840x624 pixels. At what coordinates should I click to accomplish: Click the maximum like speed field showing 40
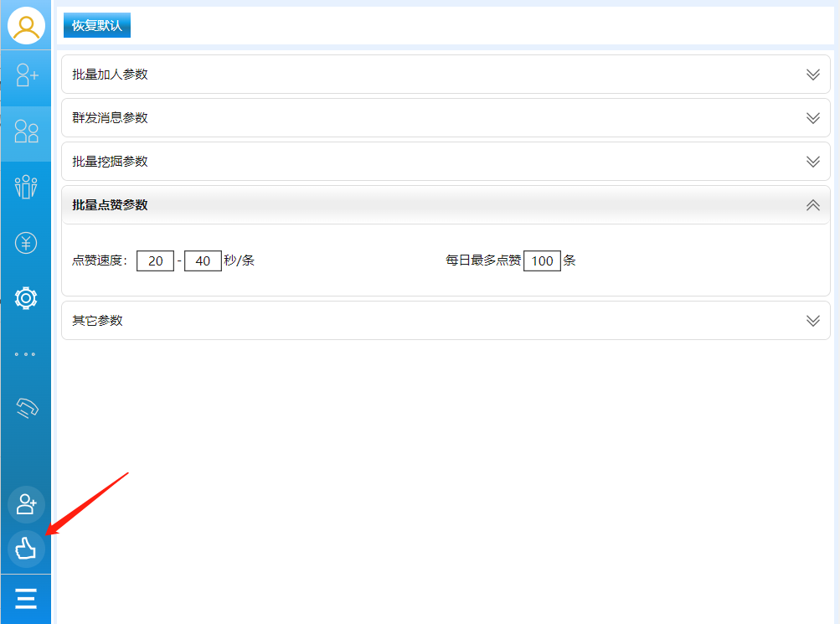point(203,260)
